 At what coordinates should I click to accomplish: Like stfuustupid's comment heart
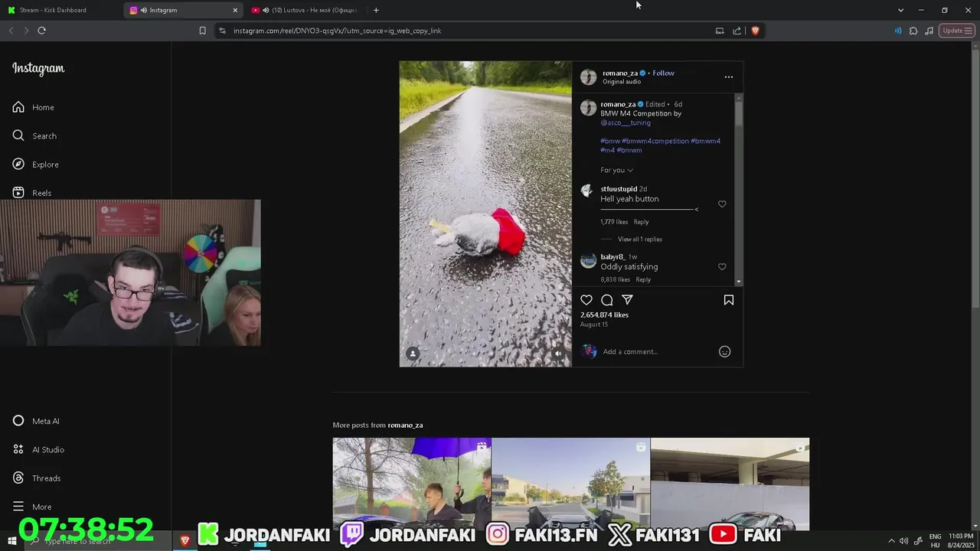(x=722, y=204)
